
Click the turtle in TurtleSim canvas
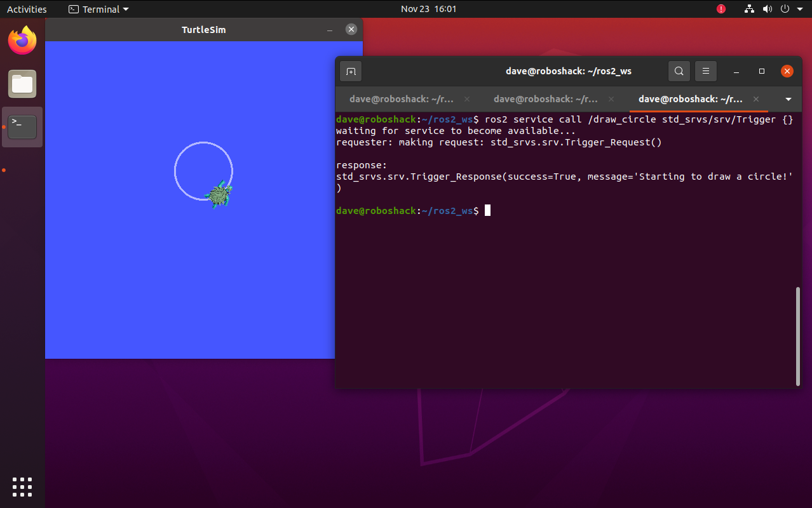coord(219,195)
